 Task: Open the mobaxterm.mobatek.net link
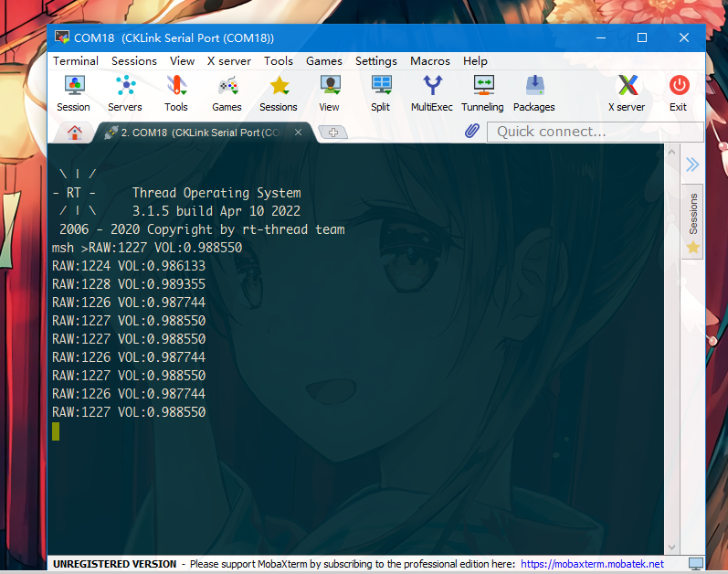[592, 564]
